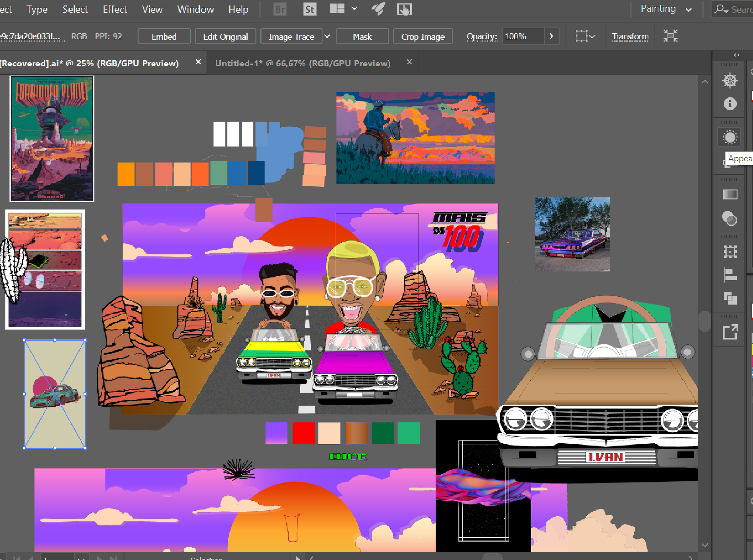Open the Window menu
The height and width of the screenshot is (560, 753).
(195, 9)
